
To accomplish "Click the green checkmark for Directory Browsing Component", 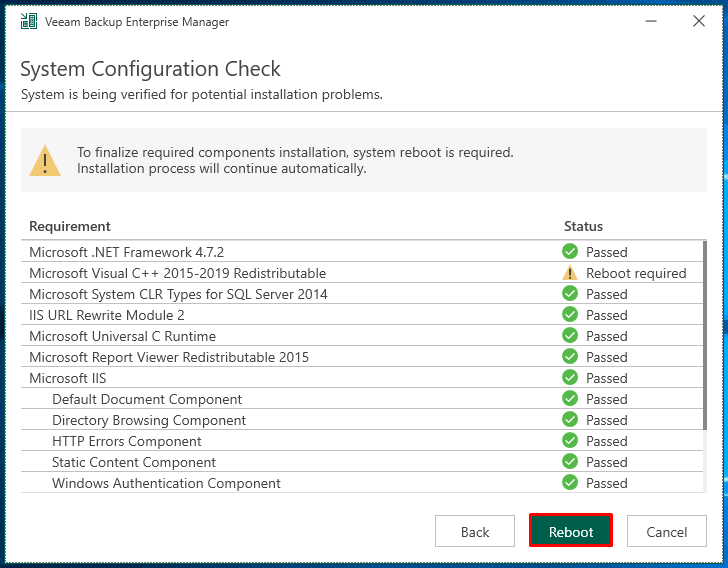I will pyautogui.click(x=570, y=419).
